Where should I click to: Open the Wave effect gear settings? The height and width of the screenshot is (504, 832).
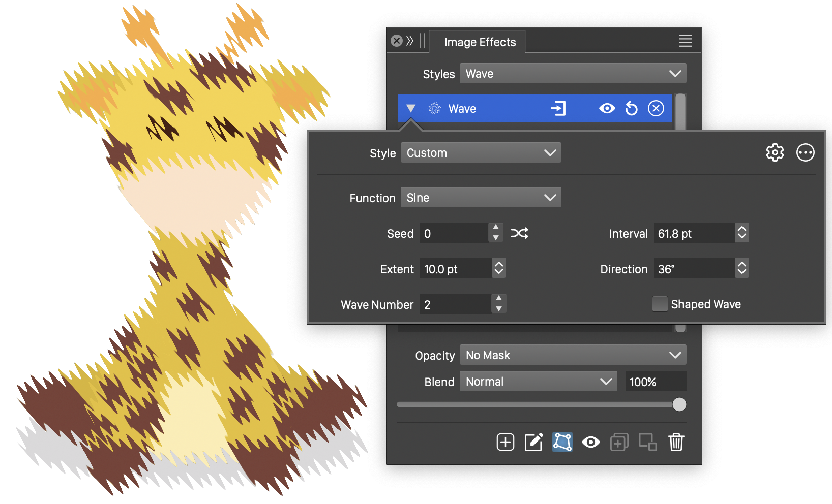point(775,152)
